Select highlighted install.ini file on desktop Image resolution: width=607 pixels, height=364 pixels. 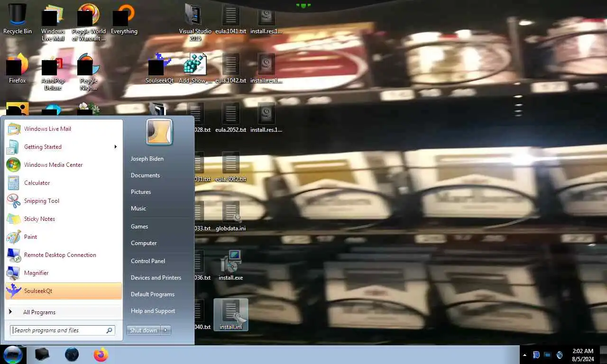point(230,315)
